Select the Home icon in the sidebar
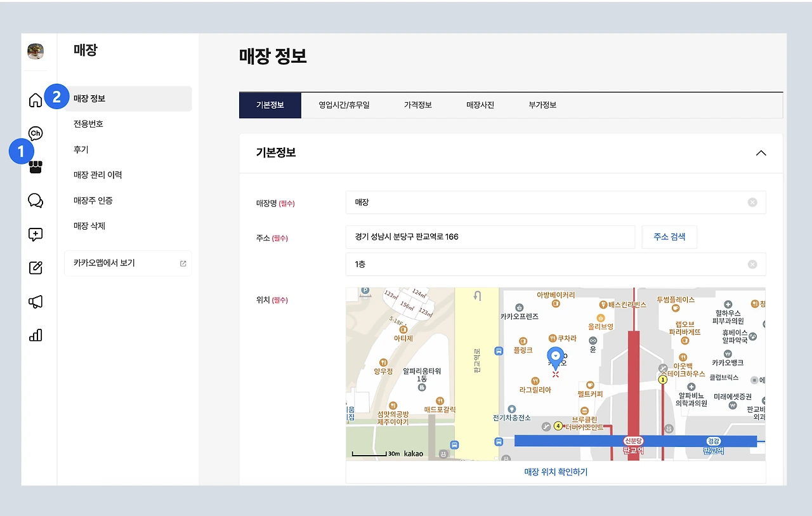Image resolution: width=812 pixels, height=516 pixels. 36,100
